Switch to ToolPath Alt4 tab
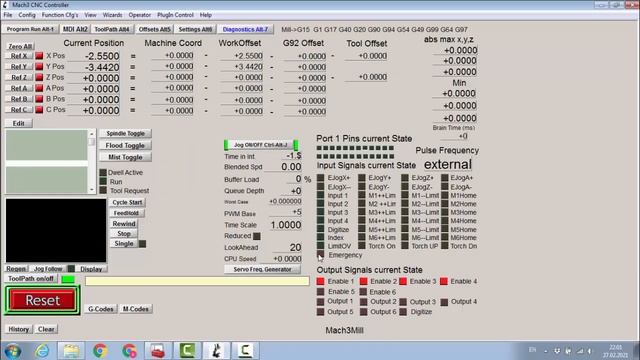 [112, 29]
